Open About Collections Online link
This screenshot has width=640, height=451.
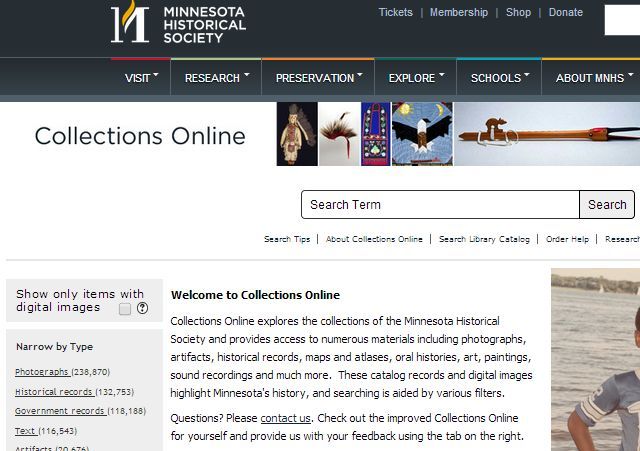(374, 239)
